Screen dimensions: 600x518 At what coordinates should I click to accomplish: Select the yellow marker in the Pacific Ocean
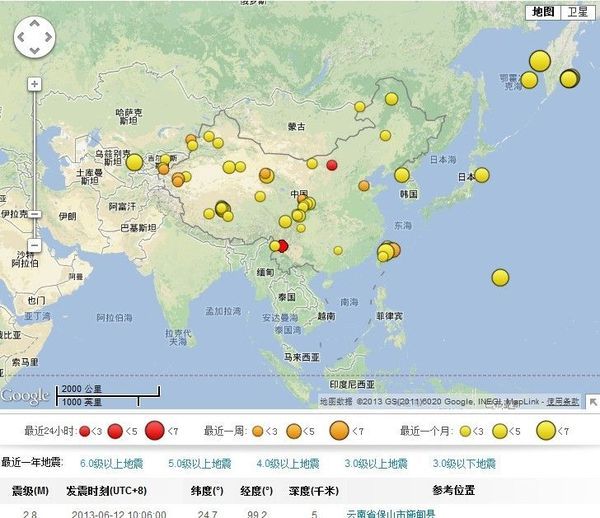[x=500, y=277]
